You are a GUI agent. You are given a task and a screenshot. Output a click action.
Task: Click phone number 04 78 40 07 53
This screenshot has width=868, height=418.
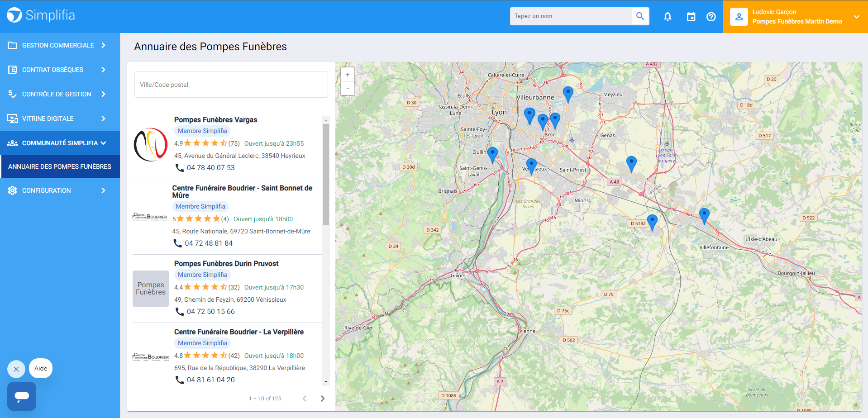tap(211, 167)
